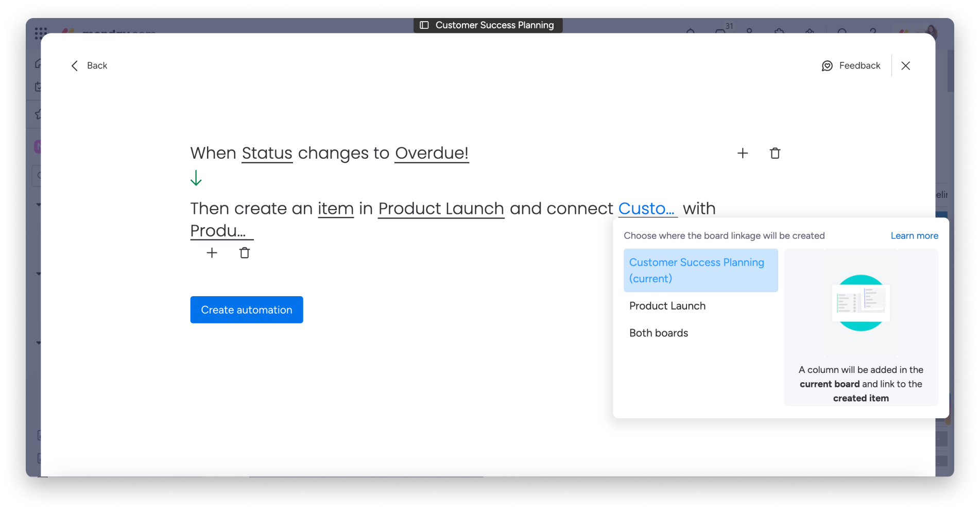This screenshot has height=511, width=980.
Task: Click the Status field in trigger sentence
Action: [267, 153]
